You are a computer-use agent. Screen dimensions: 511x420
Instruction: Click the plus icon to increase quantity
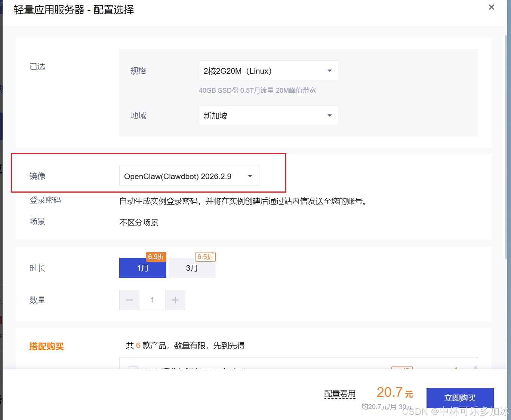(175, 300)
